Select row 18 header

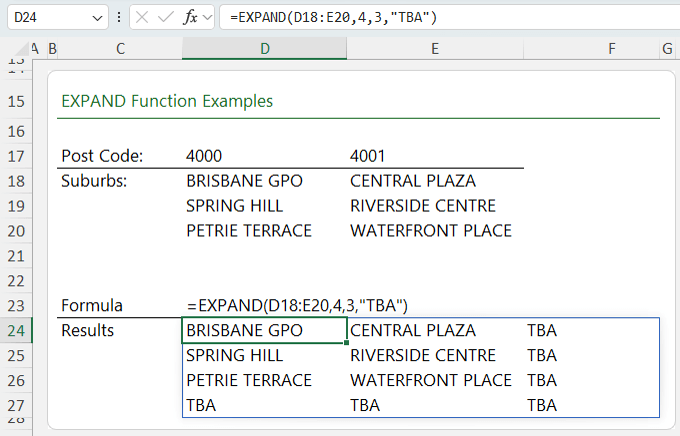point(16,181)
